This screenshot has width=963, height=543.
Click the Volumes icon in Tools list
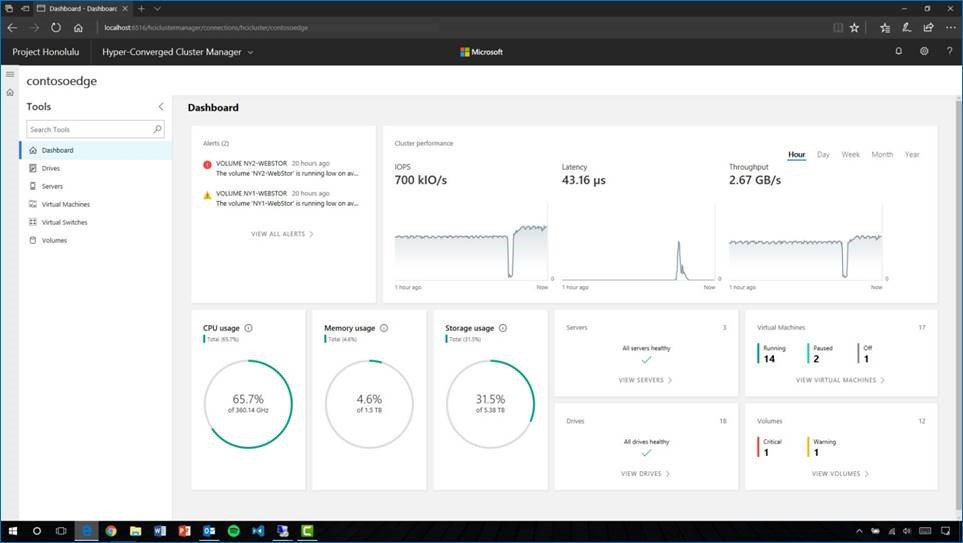click(33, 240)
